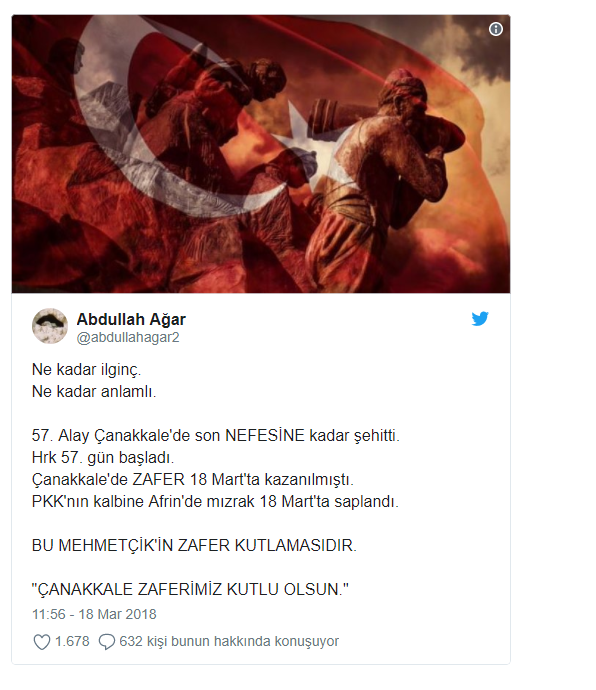This screenshot has height=690, width=596.
Task: Click the 'Ne kadar anlamlı.' text line
Action: point(94,391)
